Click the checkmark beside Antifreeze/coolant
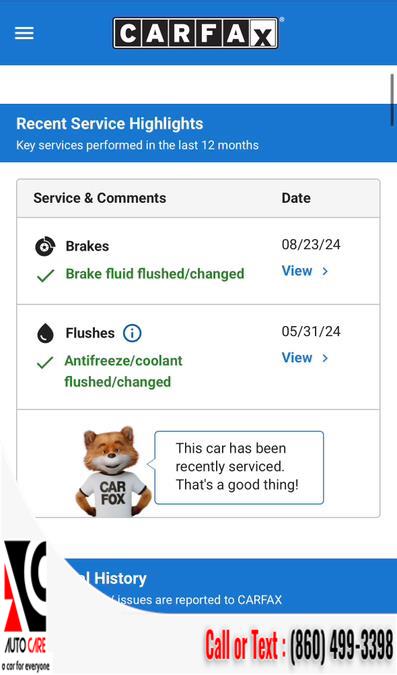The image size is (397, 675). [45, 362]
